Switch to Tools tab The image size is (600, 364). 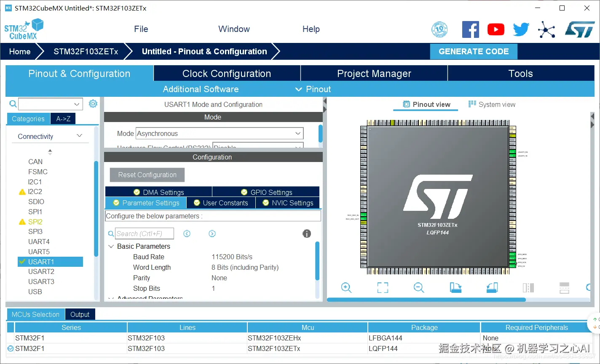point(521,73)
